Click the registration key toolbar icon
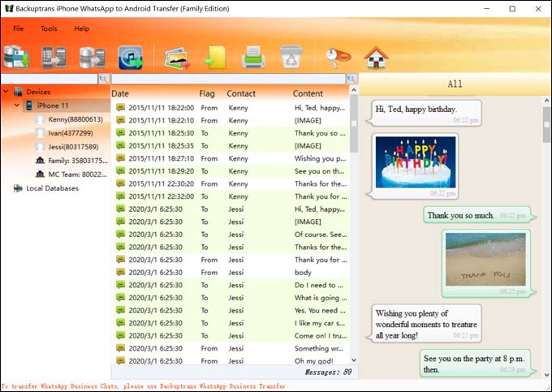Image resolution: width=552 pixels, height=392 pixels. (x=338, y=58)
